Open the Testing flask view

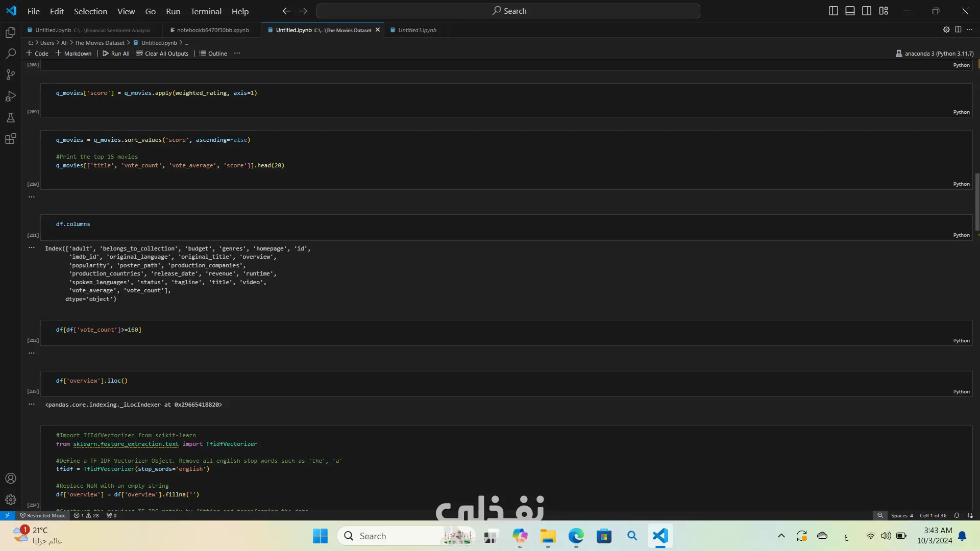click(x=11, y=118)
